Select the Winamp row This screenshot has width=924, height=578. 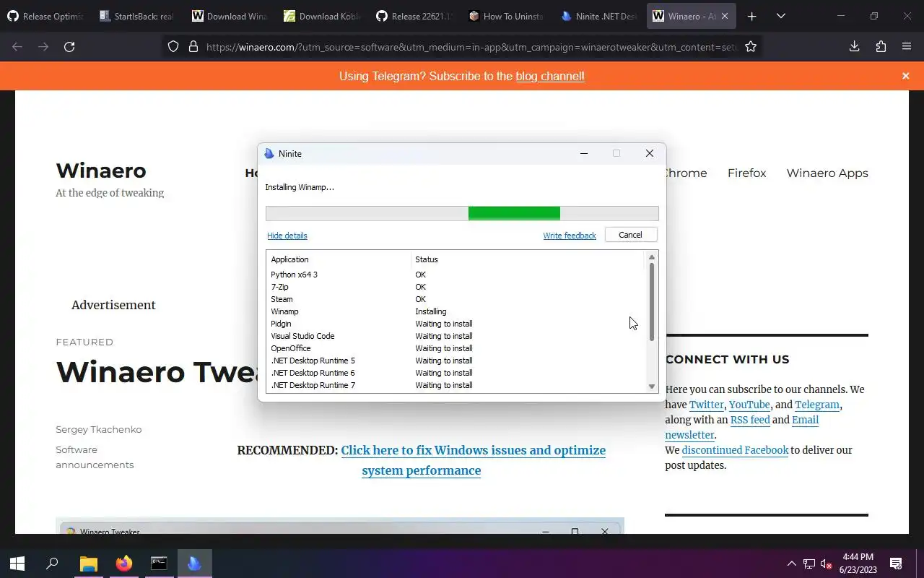tap(456, 311)
